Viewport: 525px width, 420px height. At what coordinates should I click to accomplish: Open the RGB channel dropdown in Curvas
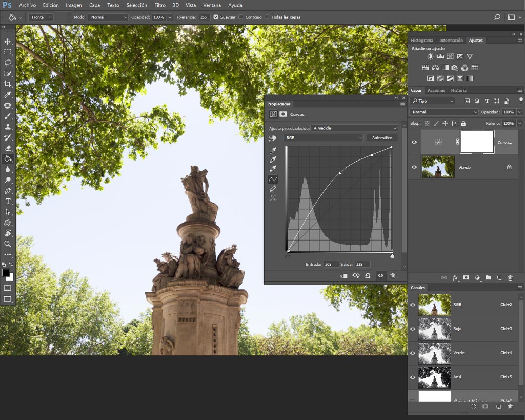coord(323,137)
